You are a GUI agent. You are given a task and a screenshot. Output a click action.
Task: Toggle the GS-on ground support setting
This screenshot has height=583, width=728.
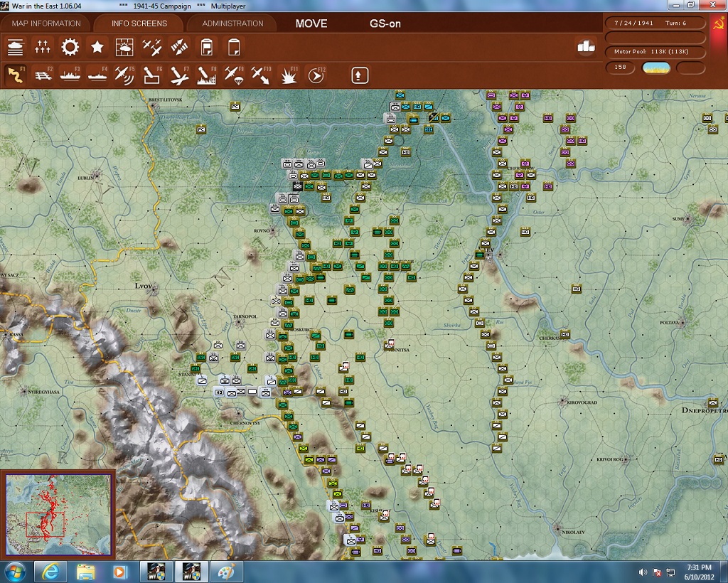tap(385, 23)
